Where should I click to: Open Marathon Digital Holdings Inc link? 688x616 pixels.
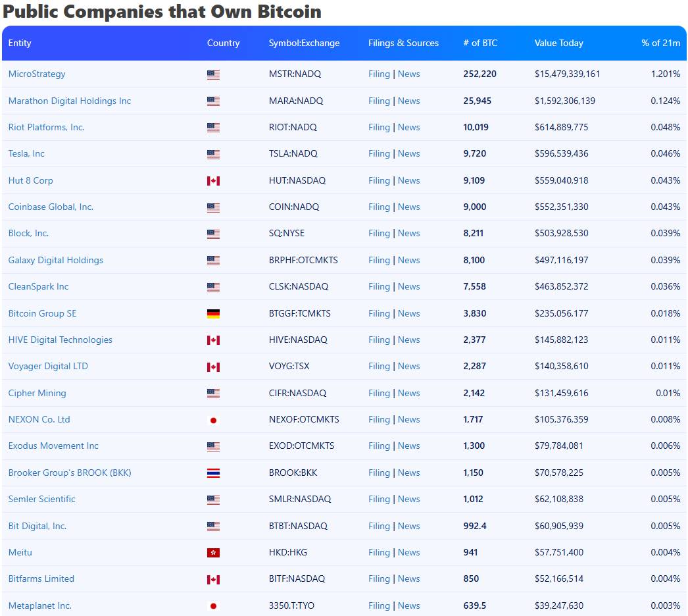coord(70,101)
